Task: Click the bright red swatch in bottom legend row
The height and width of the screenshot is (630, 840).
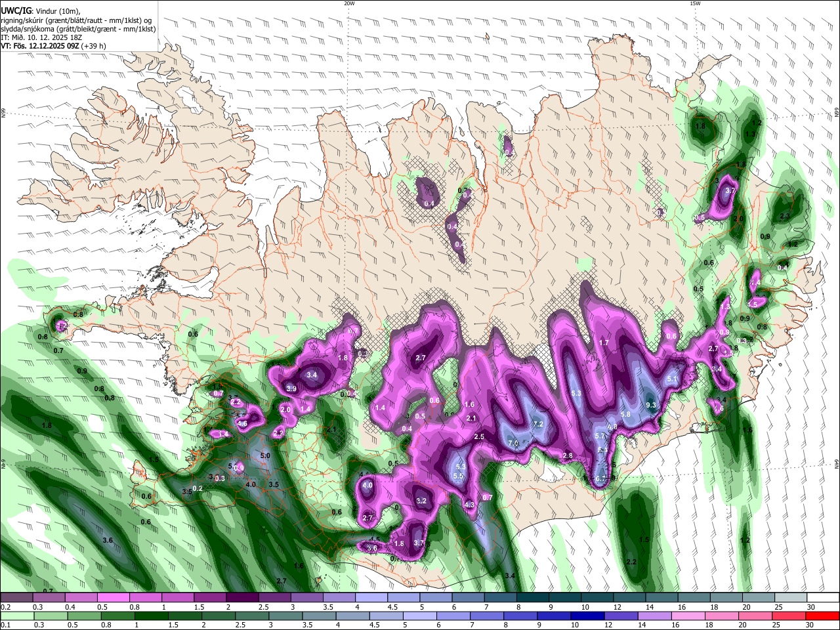Action: pos(822,616)
